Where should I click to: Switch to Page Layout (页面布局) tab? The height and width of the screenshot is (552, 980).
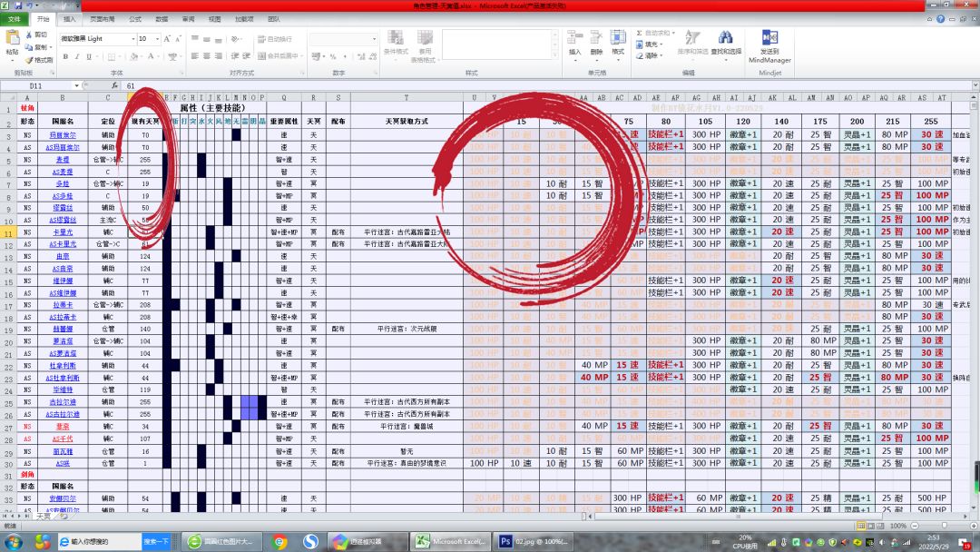[102, 19]
